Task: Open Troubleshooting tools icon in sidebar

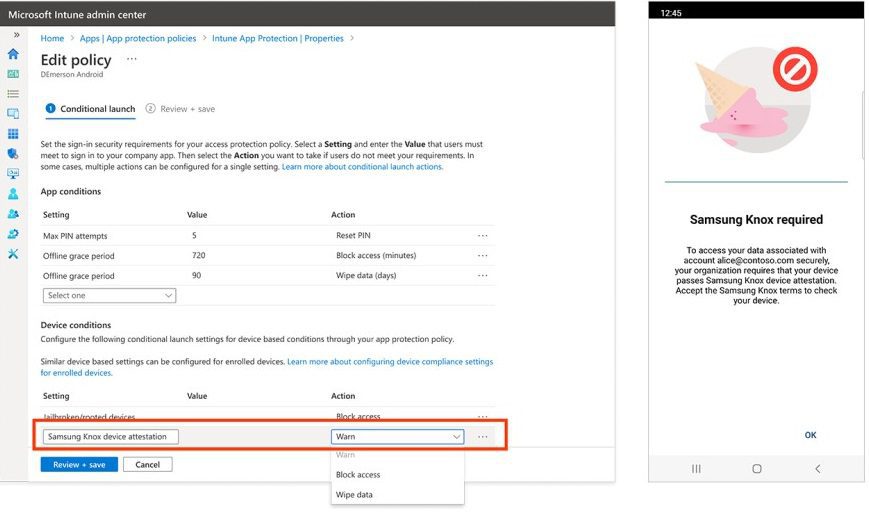Action: click(x=13, y=254)
